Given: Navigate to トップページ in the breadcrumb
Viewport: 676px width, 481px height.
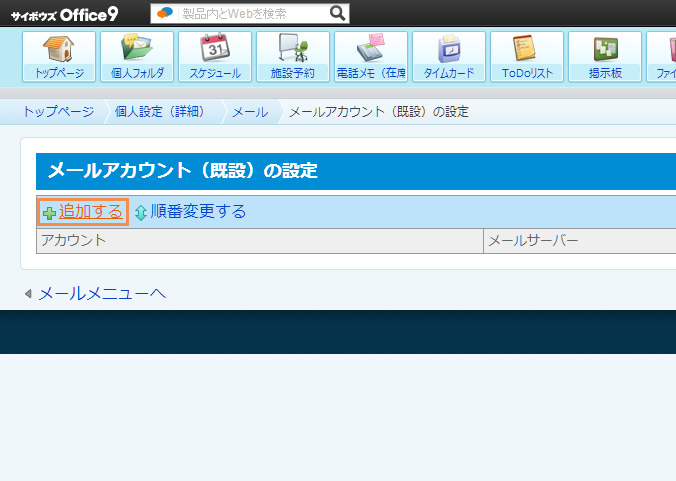Looking at the screenshot, I should coord(58,112).
